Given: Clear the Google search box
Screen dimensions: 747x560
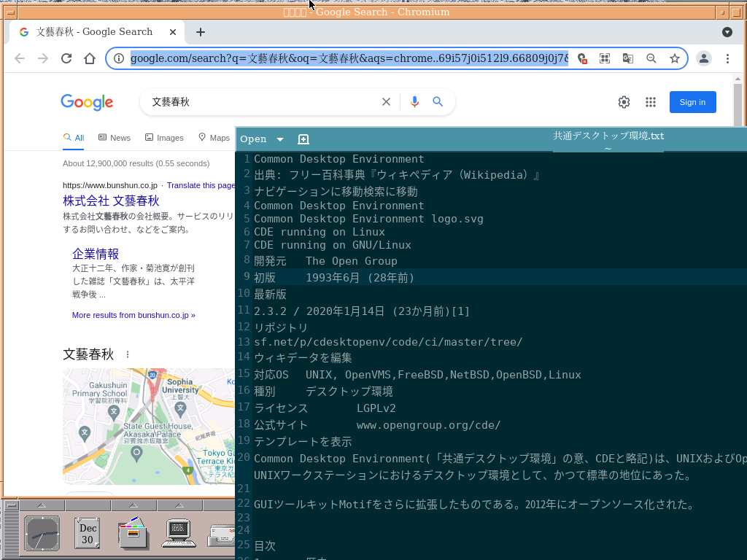Looking at the screenshot, I should coord(386,101).
